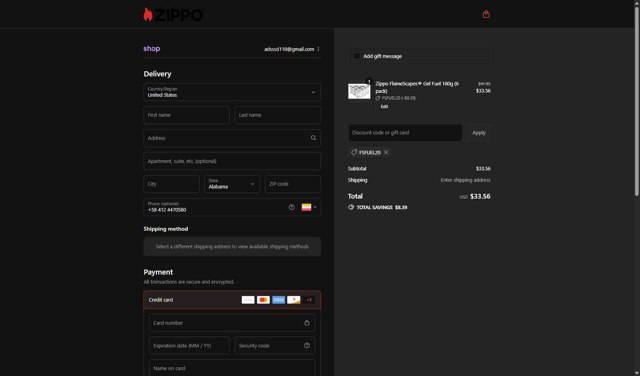The width and height of the screenshot is (640, 376).
Task: Show more accepted cards badge
Action: click(309, 300)
